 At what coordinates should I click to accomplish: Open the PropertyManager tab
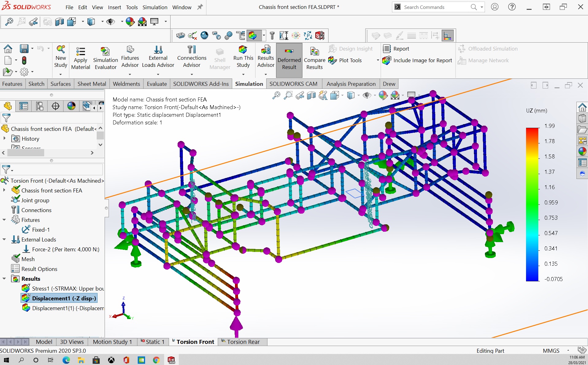(24, 106)
